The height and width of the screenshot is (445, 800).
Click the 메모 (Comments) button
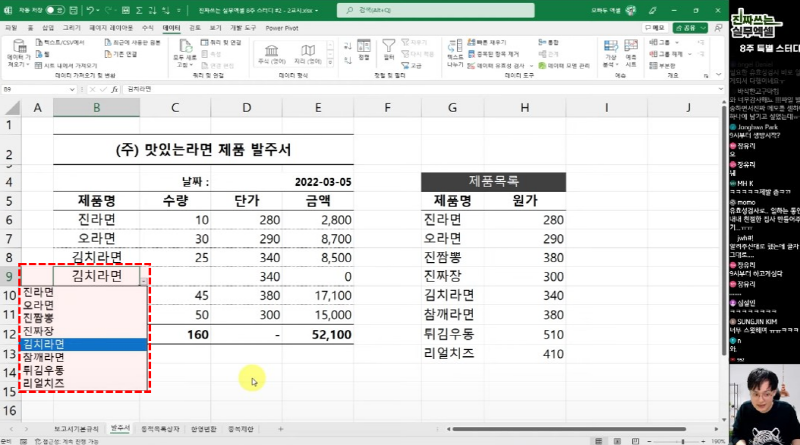click(655, 28)
